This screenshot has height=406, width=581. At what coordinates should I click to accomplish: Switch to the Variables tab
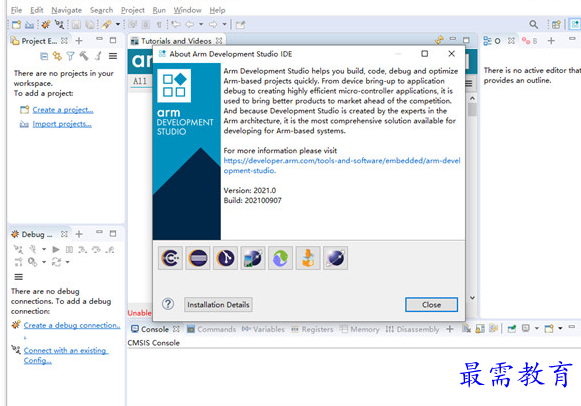point(263,329)
